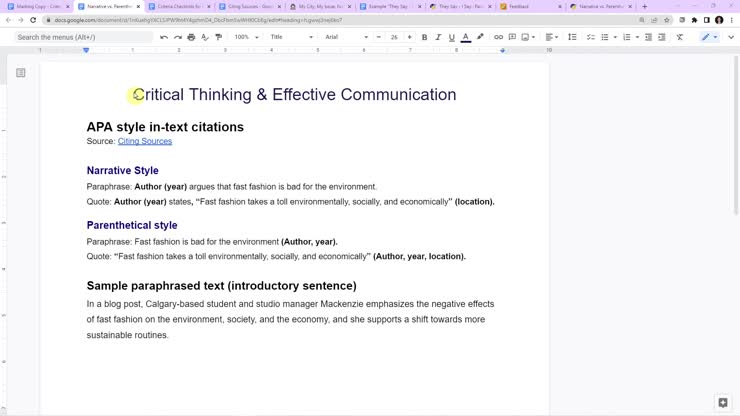This screenshot has height=416, width=740.
Task: Click the Explore button at bottom right
Action: pyautogui.click(x=723, y=402)
